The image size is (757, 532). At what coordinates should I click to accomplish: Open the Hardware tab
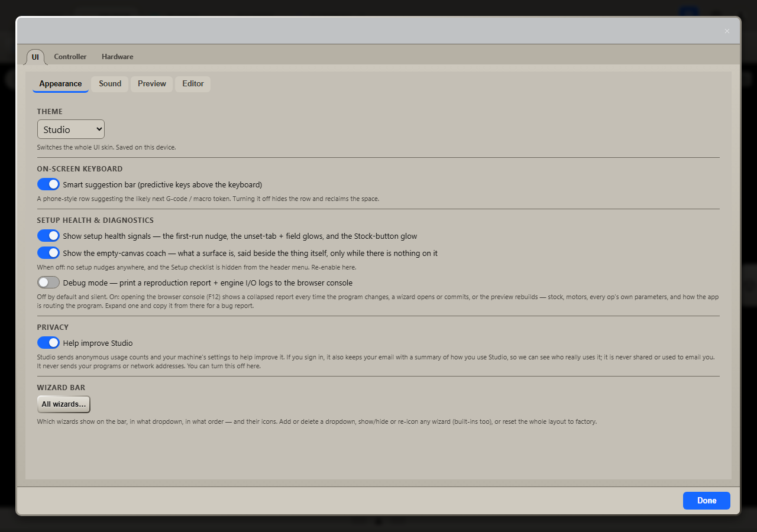(x=117, y=57)
